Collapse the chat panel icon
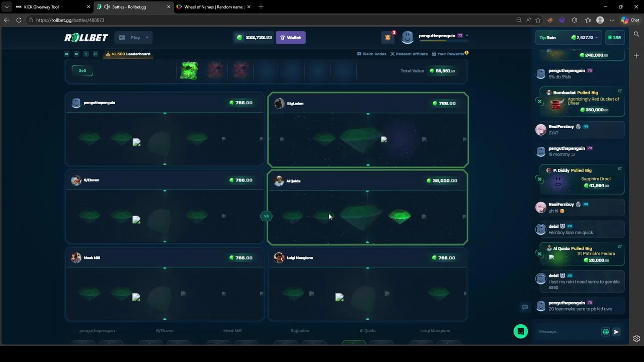644x362 pixels. (525, 307)
